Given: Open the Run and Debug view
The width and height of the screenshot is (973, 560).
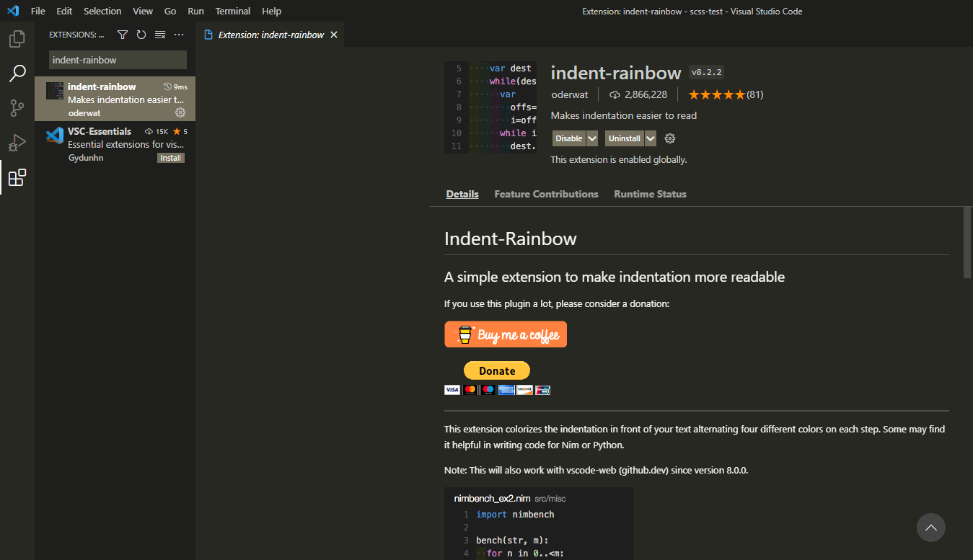Looking at the screenshot, I should point(17,143).
